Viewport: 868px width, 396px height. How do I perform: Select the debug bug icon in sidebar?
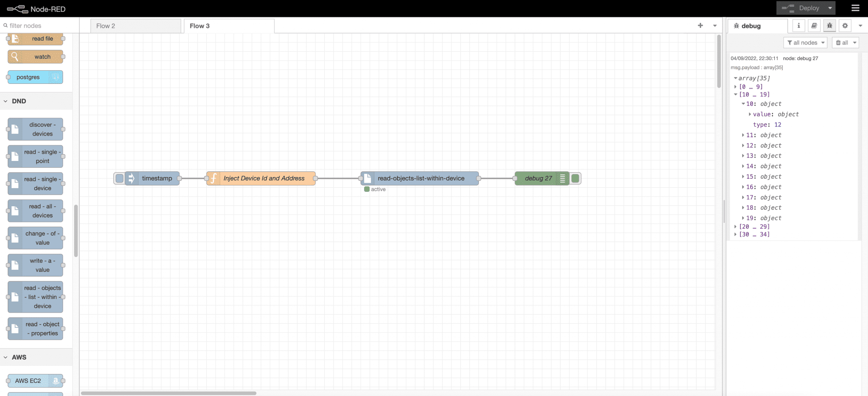point(829,25)
